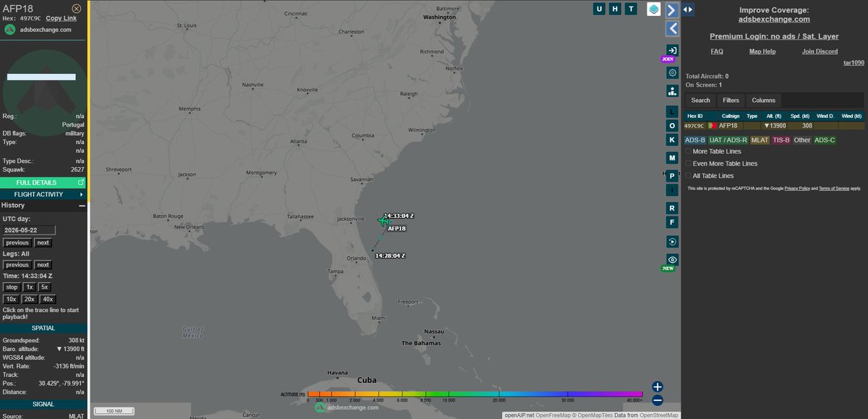Switch to the Columns tab

pos(764,101)
